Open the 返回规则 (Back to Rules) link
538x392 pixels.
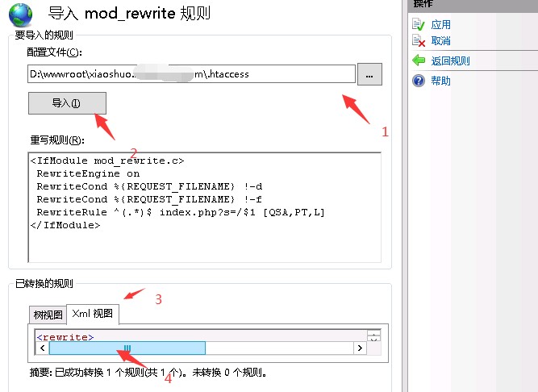(x=450, y=60)
